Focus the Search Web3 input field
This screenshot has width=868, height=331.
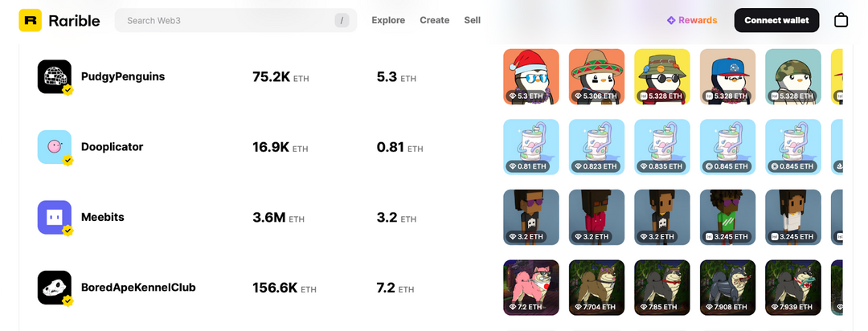pos(235,20)
